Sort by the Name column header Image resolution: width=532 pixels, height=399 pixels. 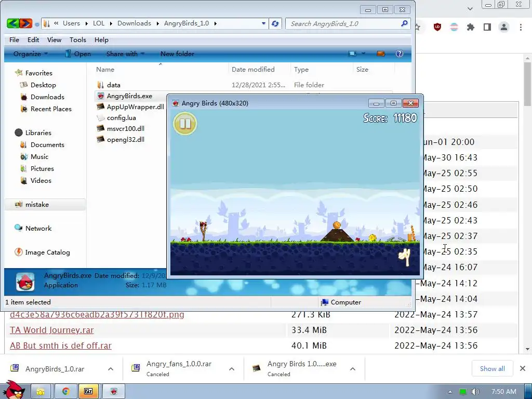[x=161, y=69]
